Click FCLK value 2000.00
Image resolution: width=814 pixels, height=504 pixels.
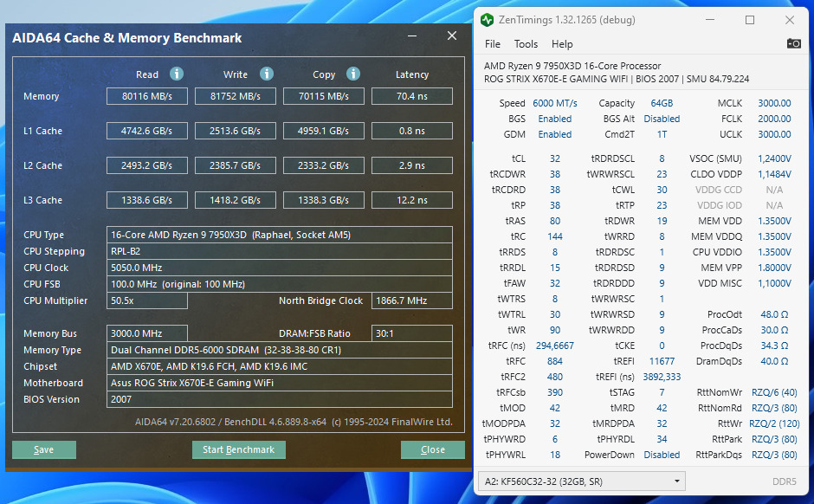[774, 119]
